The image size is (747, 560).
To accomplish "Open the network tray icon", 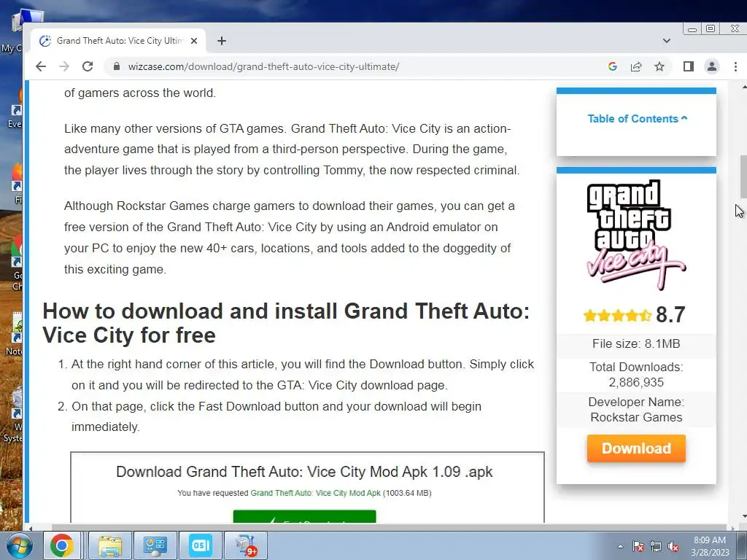I will 656,546.
